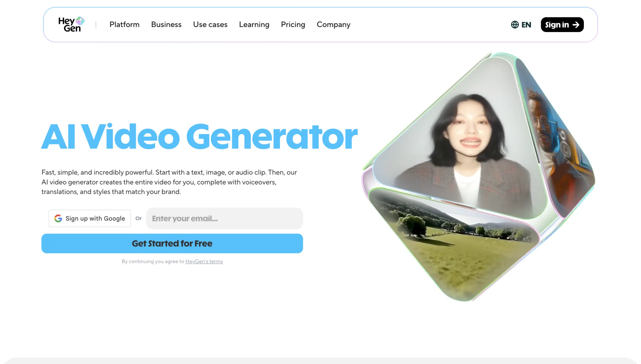This screenshot has height=364, width=641.
Task: Click the Google G icon on the signup button
Action: pos(58,218)
